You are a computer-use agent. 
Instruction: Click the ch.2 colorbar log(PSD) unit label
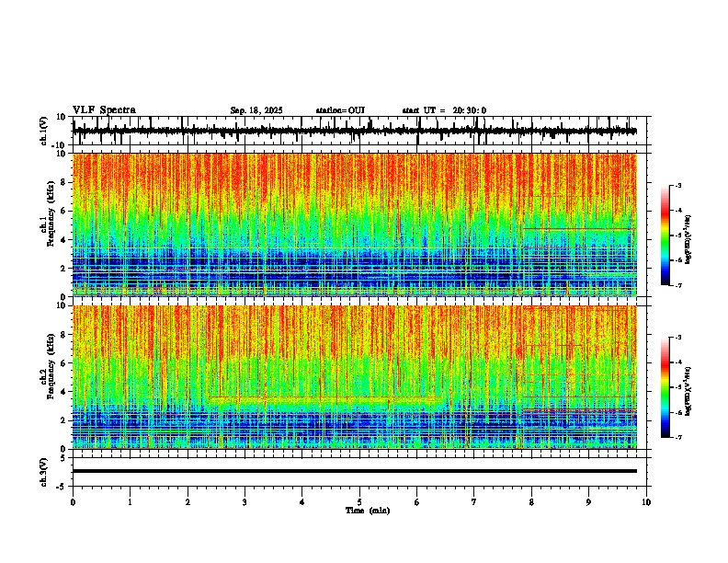click(x=688, y=391)
